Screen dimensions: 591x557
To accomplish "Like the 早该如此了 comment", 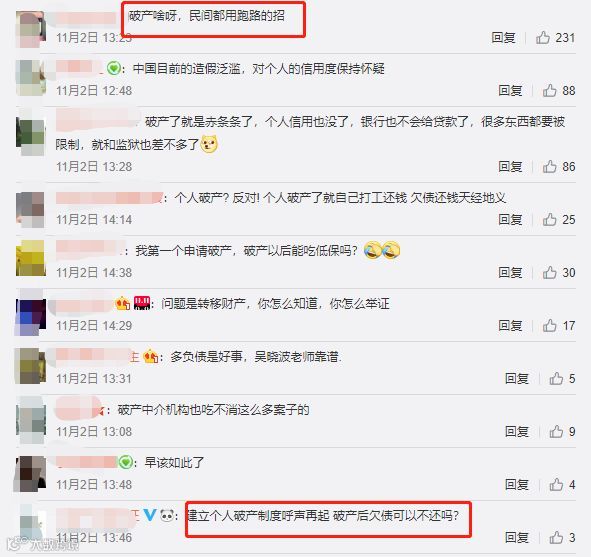I will pyautogui.click(x=556, y=484).
